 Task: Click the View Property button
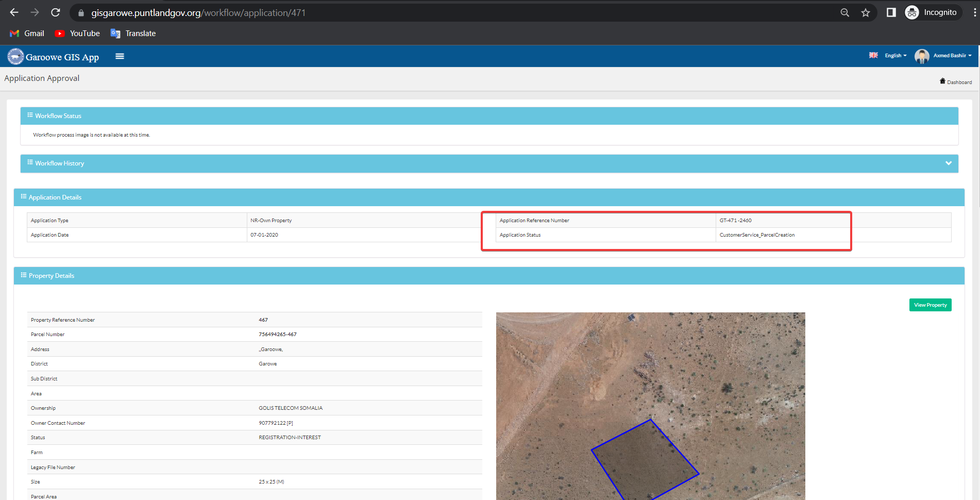(x=930, y=305)
